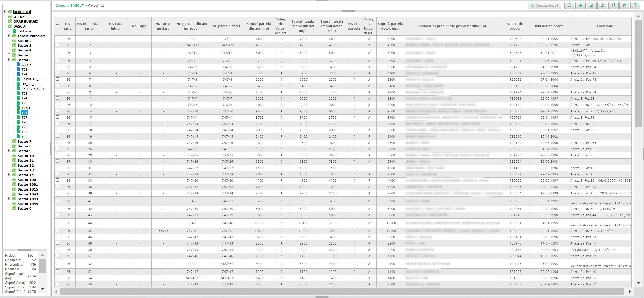644x298 pixels.
Task: Check the row with parcela 747/1/2
Action: point(58,45)
